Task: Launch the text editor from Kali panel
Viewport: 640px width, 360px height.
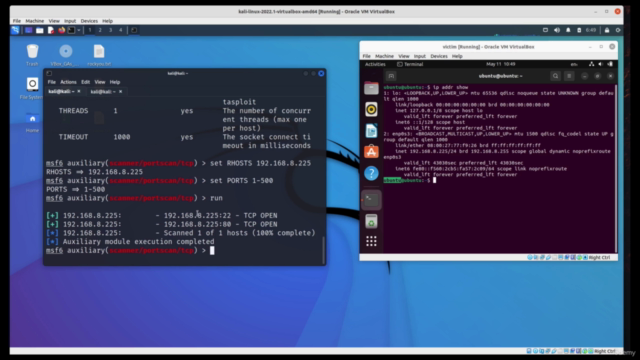Action: (x=51, y=30)
